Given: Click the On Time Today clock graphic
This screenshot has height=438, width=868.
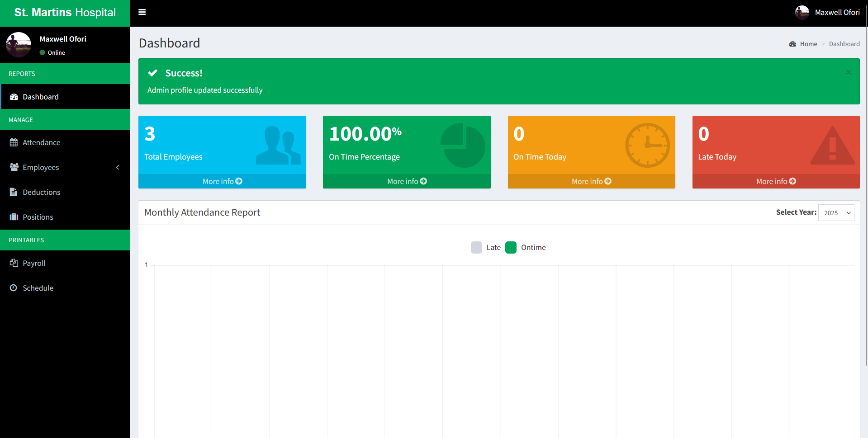Looking at the screenshot, I should click(647, 145).
